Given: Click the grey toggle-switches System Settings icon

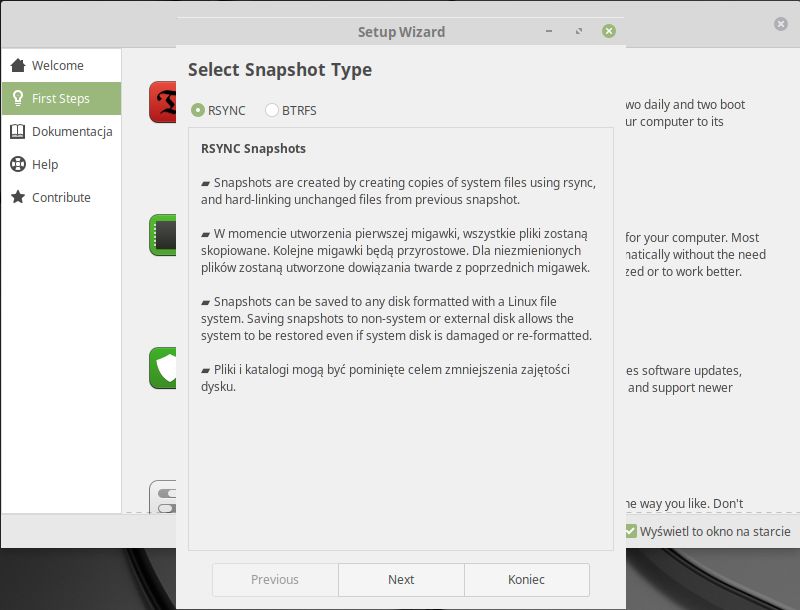Looking at the screenshot, I should pos(163,497).
